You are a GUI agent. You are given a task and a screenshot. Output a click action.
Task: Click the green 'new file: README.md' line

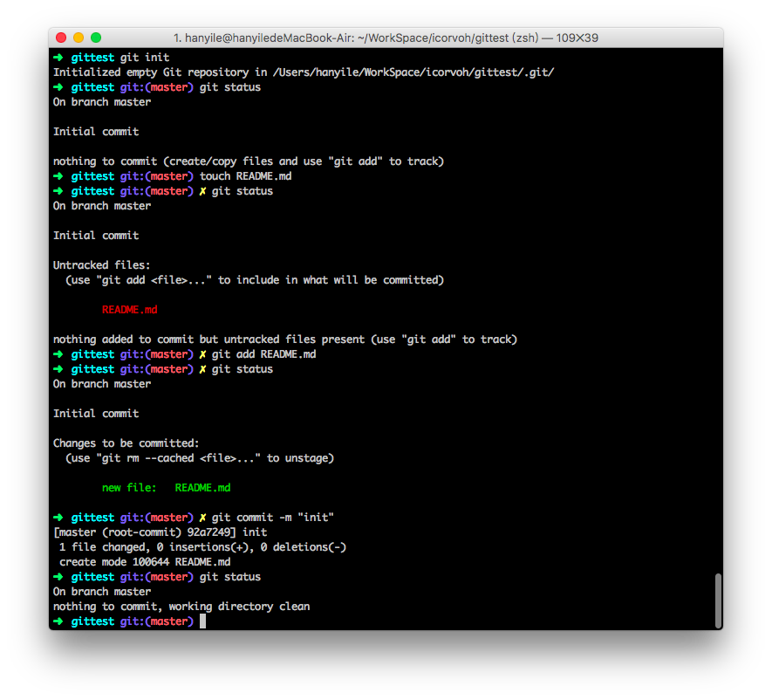click(167, 488)
